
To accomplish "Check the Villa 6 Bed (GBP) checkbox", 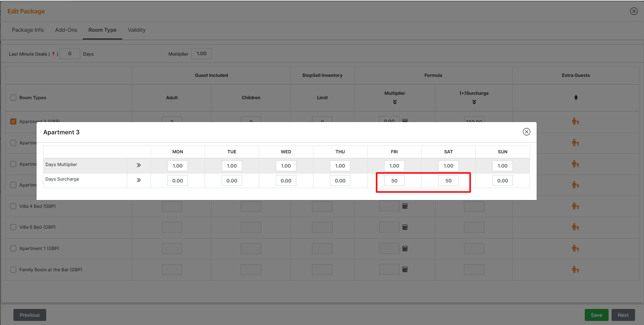I will point(13,227).
